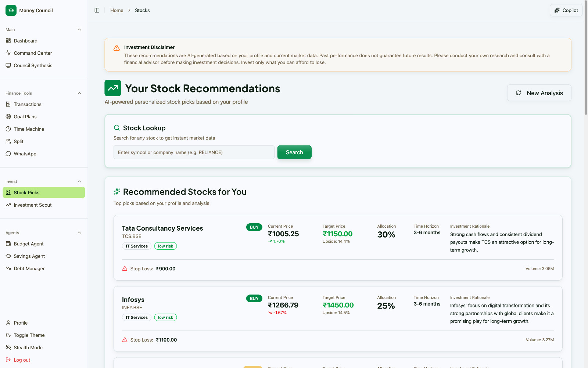
Task: Click Infosys target price ₹1450.00
Action: click(338, 305)
